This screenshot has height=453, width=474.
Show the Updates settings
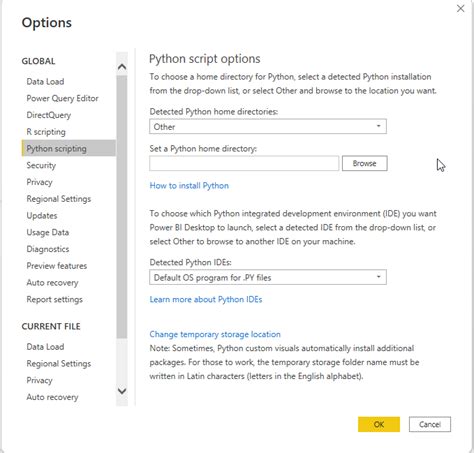tap(42, 216)
